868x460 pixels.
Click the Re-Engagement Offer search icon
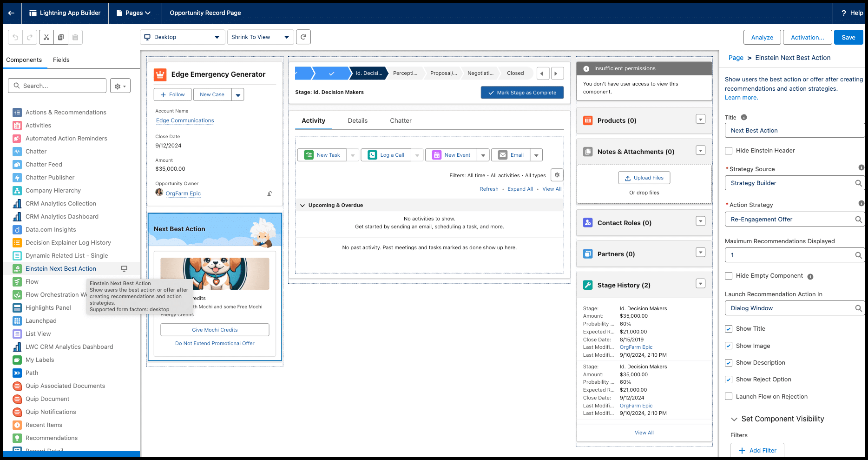tap(858, 220)
